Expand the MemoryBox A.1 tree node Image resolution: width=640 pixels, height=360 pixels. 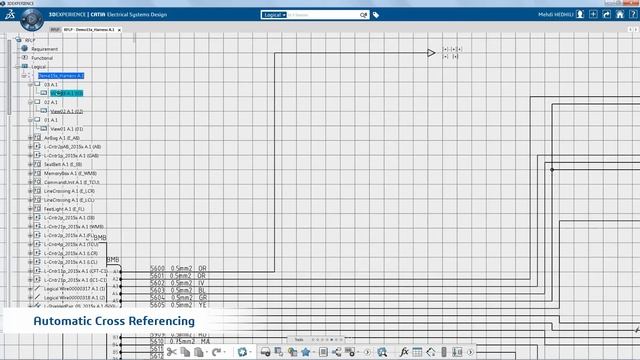point(30,173)
